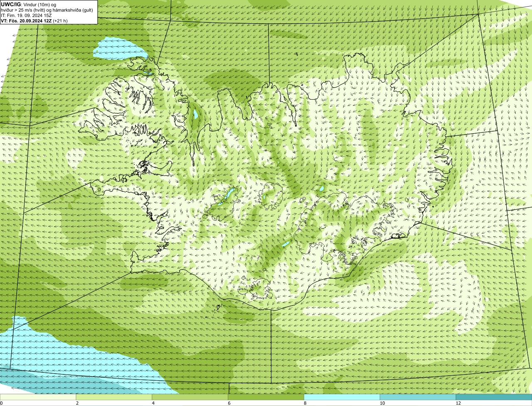Click the "VT: Fös. 20.09.2024 12Z (+21 h)" line
The height and width of the screenshot is (406, 532).
[x=34, y=21]
